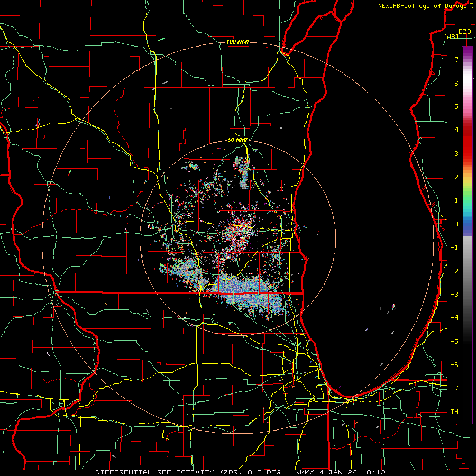
Task: Click the NEXLAB-College of DuPage header text
Action: pyautogui.click(x=422, y=6)
